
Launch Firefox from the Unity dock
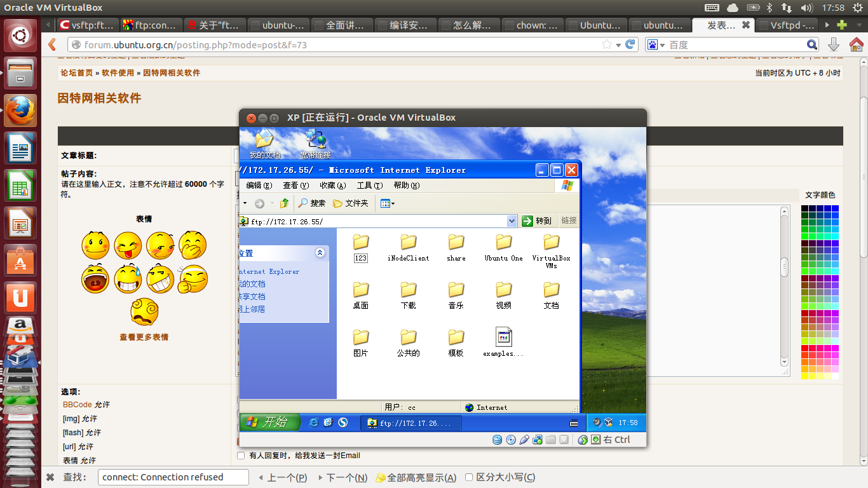[x=20, y=112]
